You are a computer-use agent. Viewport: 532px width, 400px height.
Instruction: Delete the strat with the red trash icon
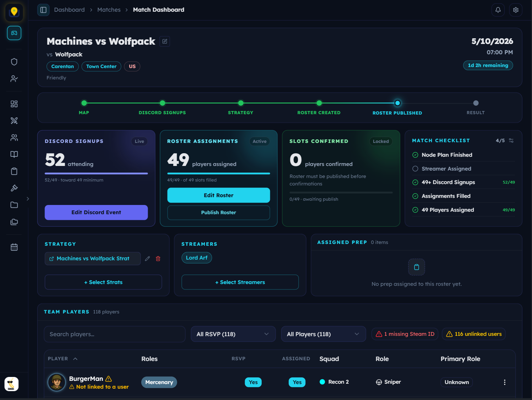click(x=158, y=259)
